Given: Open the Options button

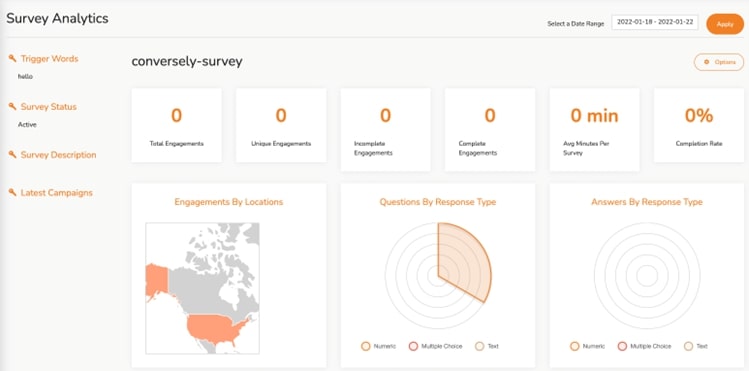Looking at the screenshot, I should pos(718,62).
